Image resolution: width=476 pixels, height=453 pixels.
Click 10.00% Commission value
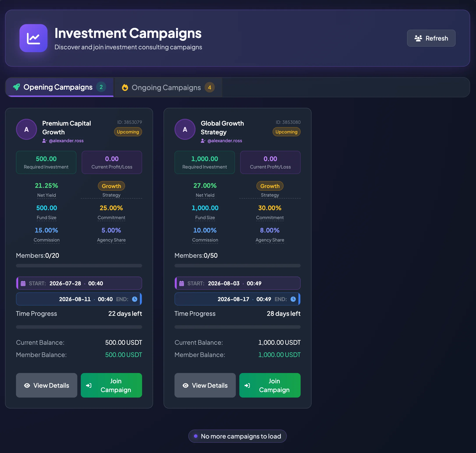(205, 230)
